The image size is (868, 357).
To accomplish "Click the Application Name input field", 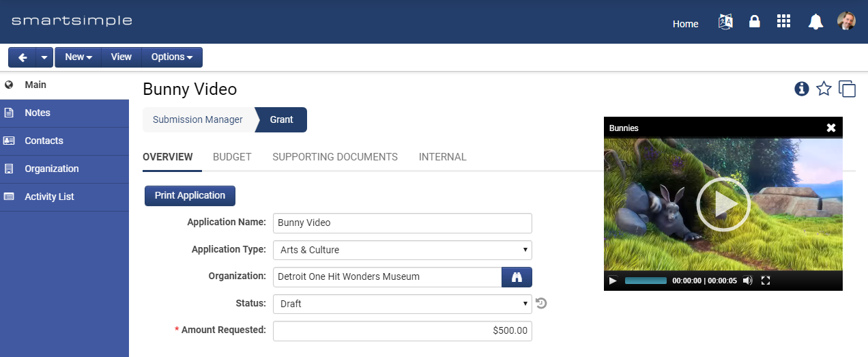I will pos(403,223).
